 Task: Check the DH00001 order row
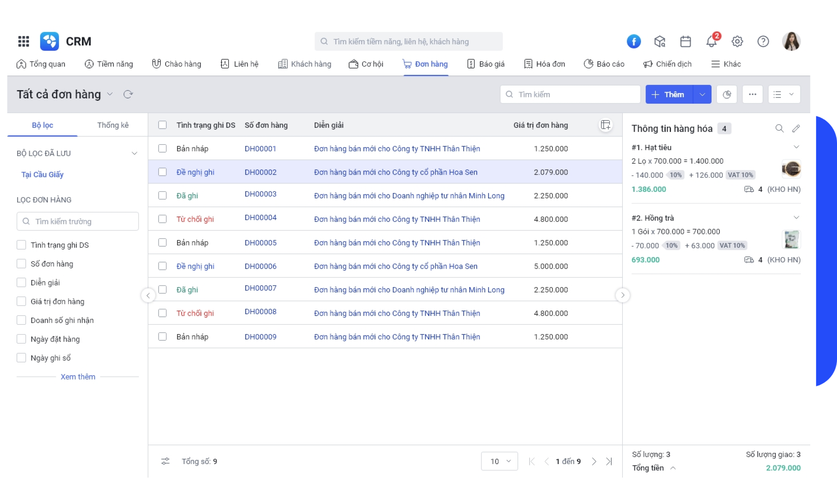pos(162,149)
